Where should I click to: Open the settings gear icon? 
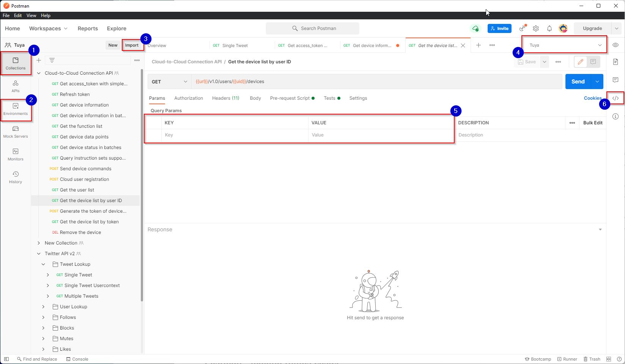(536, 28)
